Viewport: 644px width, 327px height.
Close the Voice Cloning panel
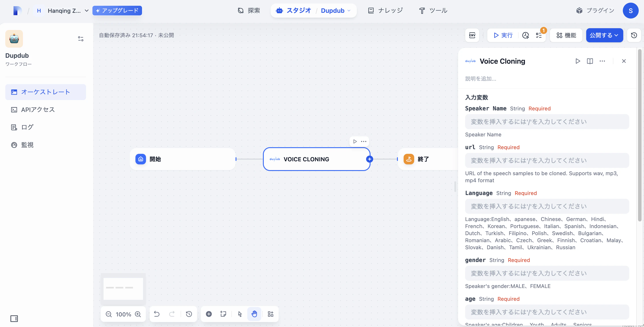coord(624,61)
